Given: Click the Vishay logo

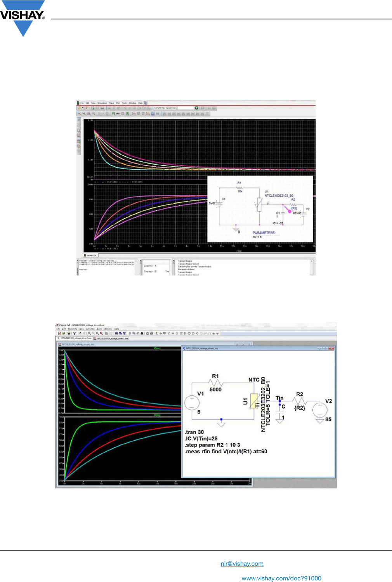Looking at the screenshot, I should point(23,17).
